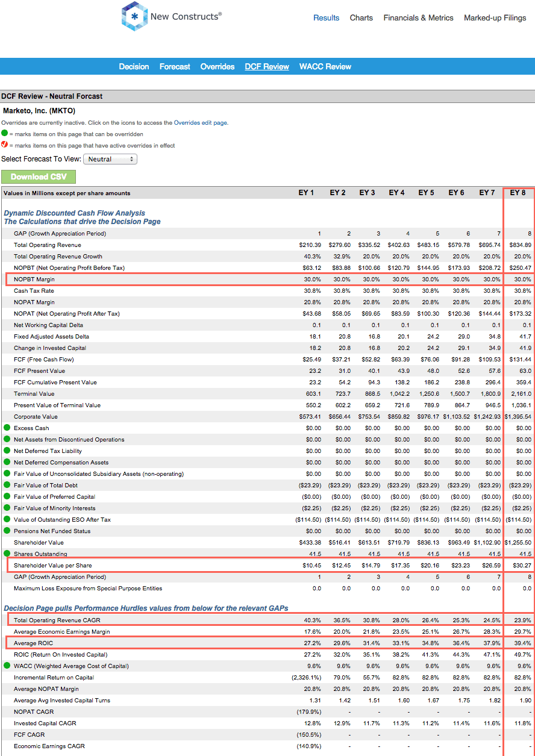Click override icon for Unconsolidated Subsidiary Assets row

7,474
